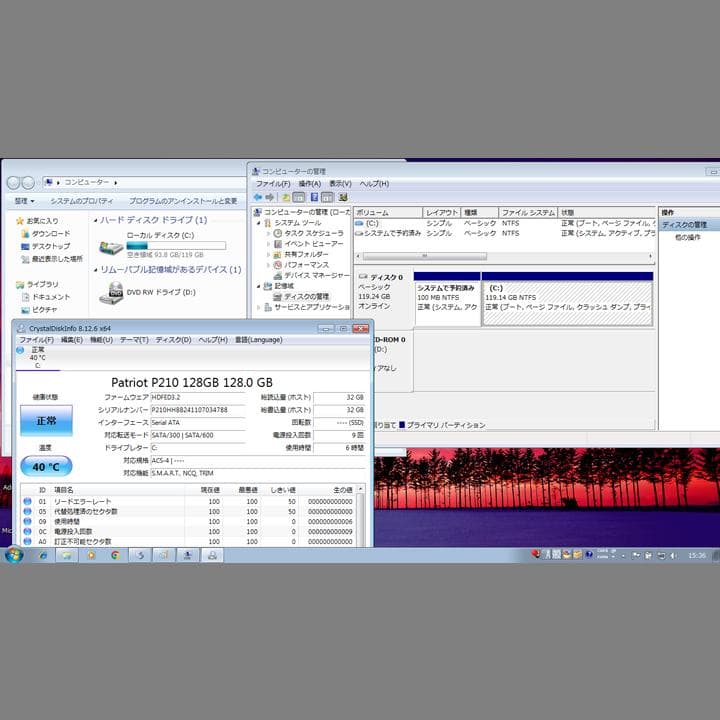720x720 pixels.
Task: Expand サービスとアプリケーション node
Action: (259, 307)
